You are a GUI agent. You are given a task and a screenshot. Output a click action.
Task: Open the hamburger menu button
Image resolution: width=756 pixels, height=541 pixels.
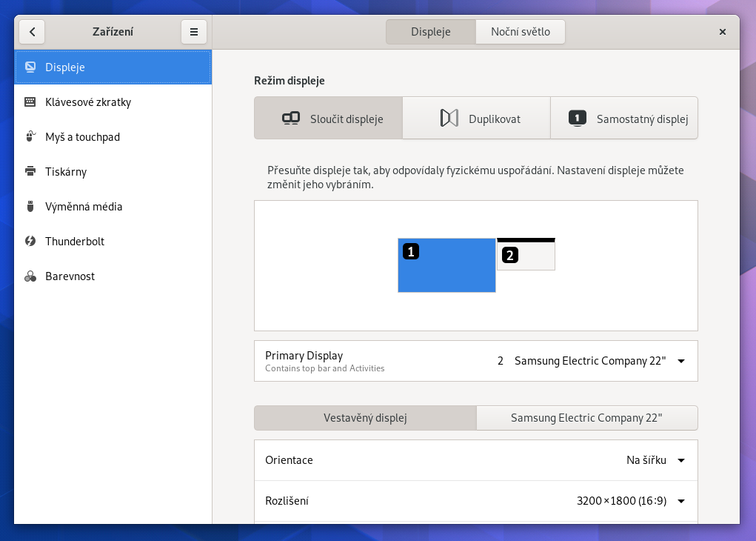(x=194, y=32)
